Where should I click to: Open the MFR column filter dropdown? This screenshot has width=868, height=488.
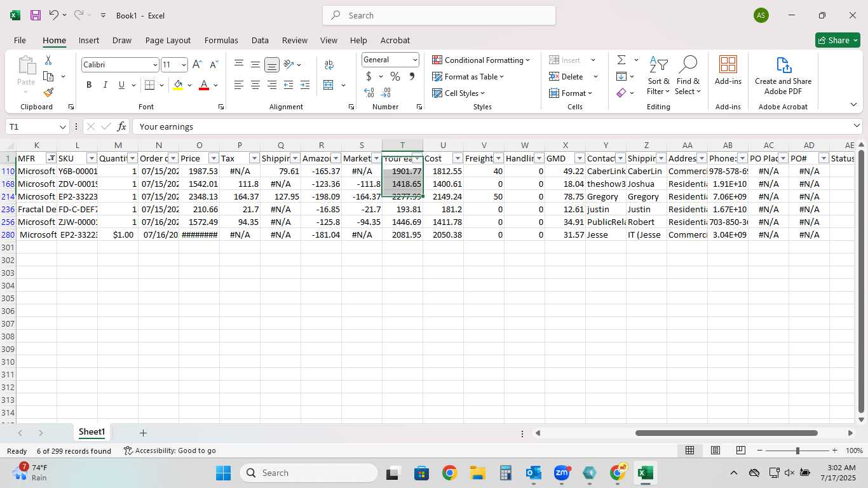click(x=51, y=158)
